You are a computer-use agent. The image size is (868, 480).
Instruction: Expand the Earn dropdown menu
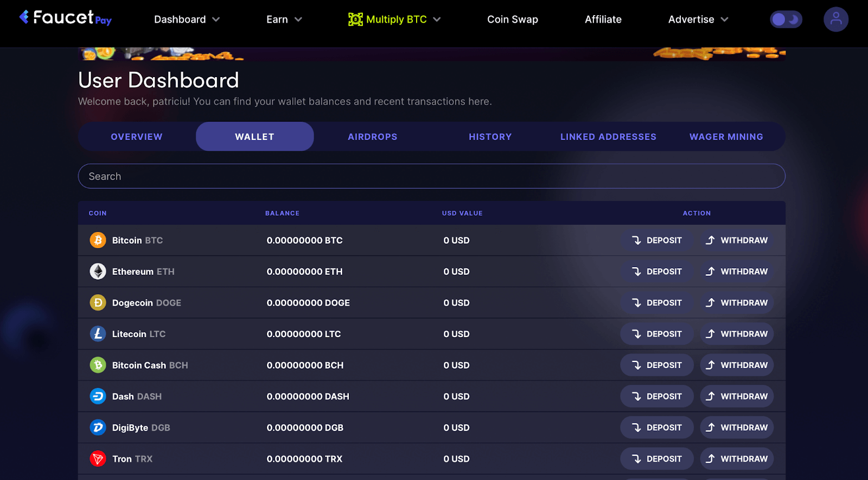coord(284,20)
